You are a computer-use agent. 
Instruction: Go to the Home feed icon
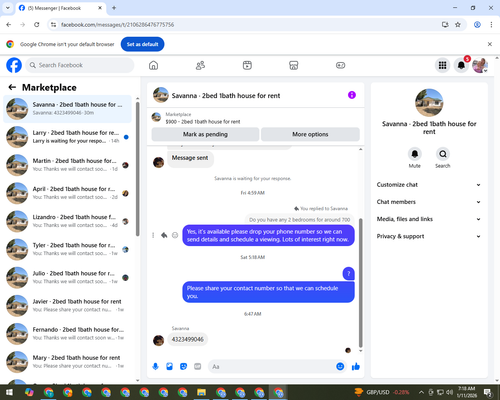(153, 65)
